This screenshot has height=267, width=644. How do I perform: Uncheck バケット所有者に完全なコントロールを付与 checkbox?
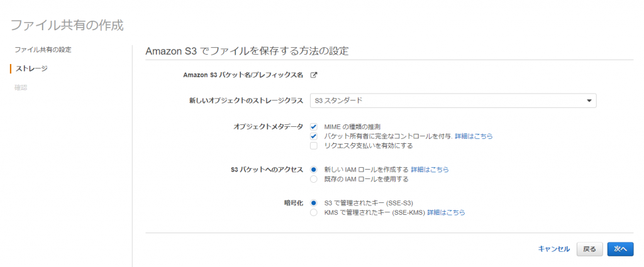(x=314, y=136)
